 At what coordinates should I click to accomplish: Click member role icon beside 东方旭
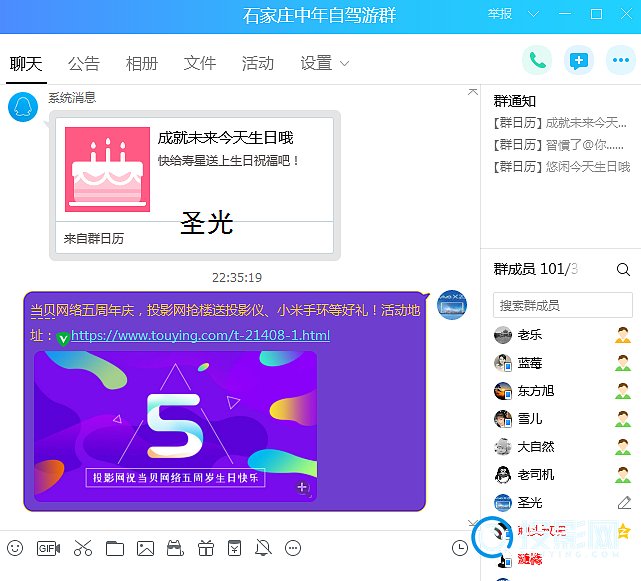623,391
